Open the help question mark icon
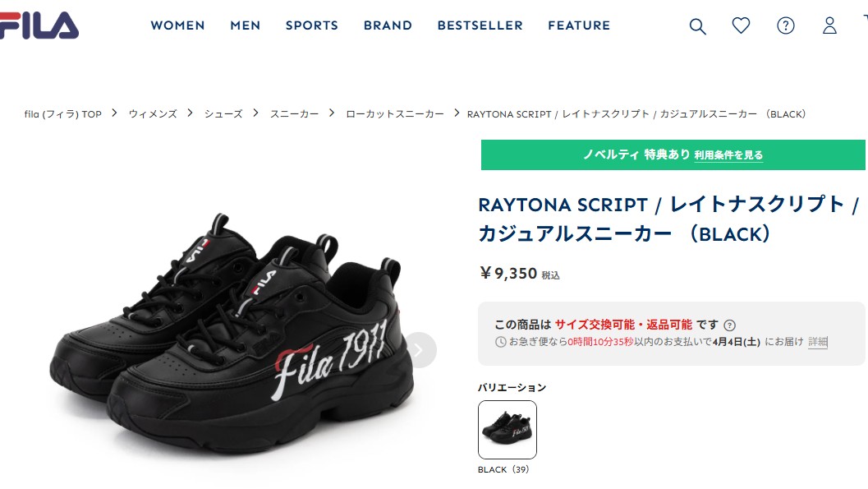This screenshot has width=868, height=489. [786, 25]
